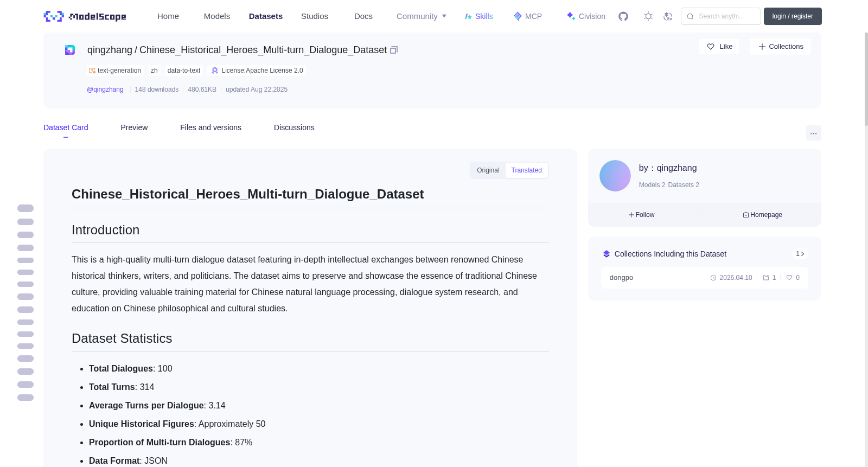Click the updated Aug 22,2025 text
868x467 pixels.
point(257,89)
